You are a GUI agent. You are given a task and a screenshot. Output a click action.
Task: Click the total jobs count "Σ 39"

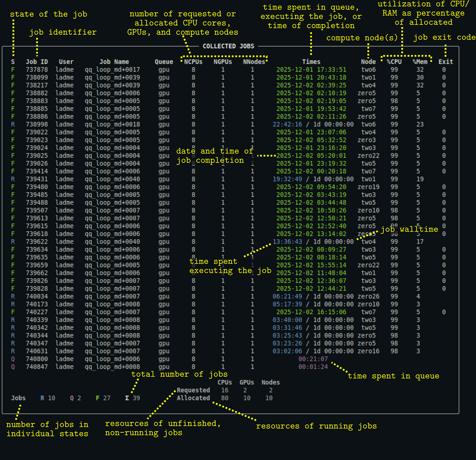click(132, 398)
